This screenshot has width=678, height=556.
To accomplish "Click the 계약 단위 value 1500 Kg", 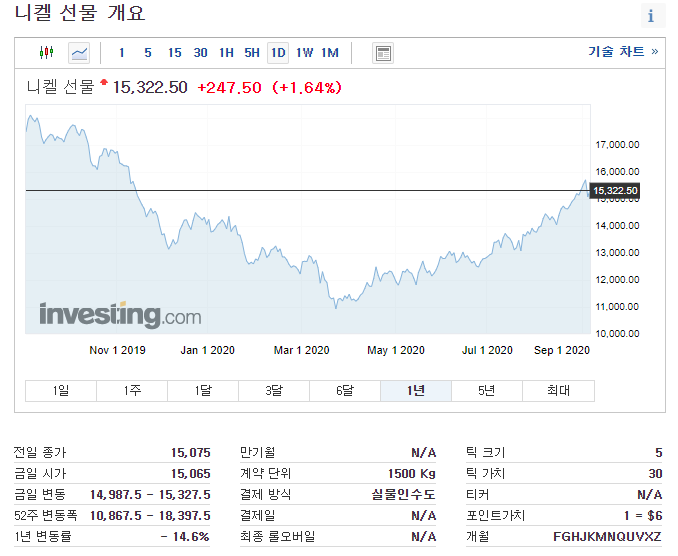I will (x=412, y=474).
